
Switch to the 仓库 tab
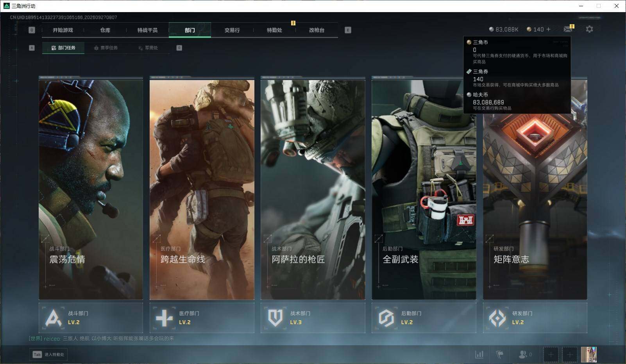click(105, 30)
